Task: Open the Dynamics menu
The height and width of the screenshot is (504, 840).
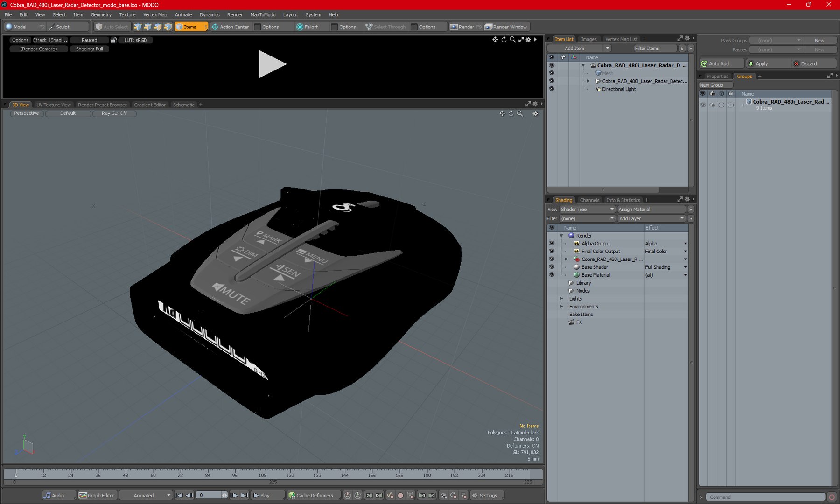Action: click(210, 15)
